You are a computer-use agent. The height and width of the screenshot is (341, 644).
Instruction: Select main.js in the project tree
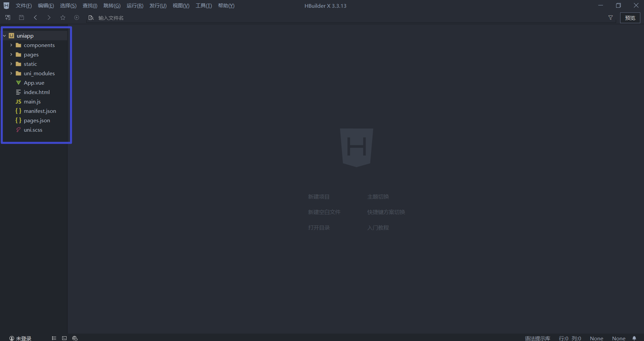(x=32, y=101)
